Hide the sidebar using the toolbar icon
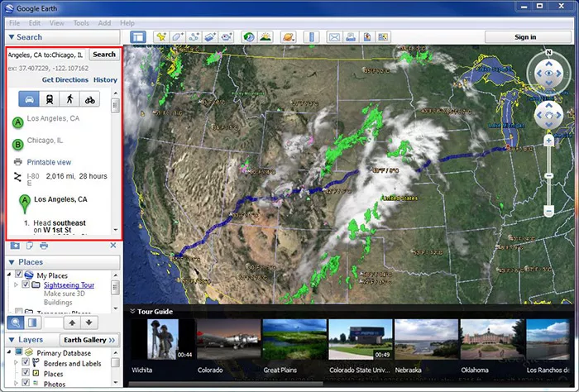 [x=138, y=37]
